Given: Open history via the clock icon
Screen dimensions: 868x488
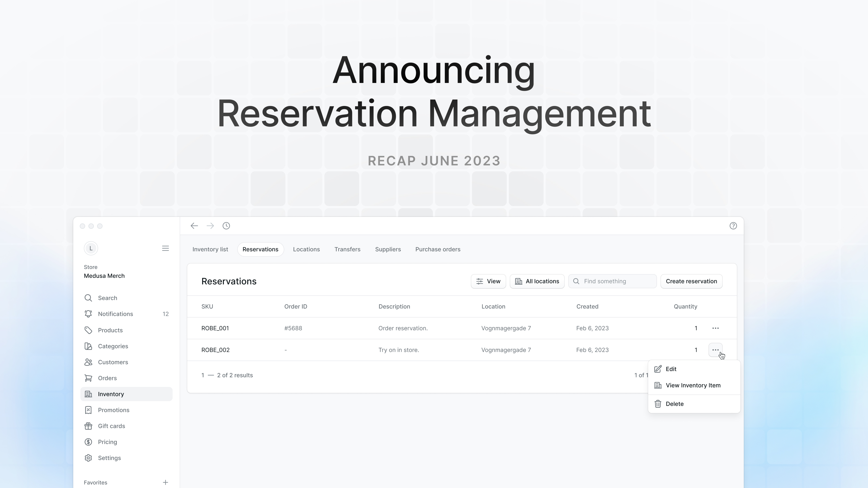Looking at the screenshot, I should tap(226, 226).
